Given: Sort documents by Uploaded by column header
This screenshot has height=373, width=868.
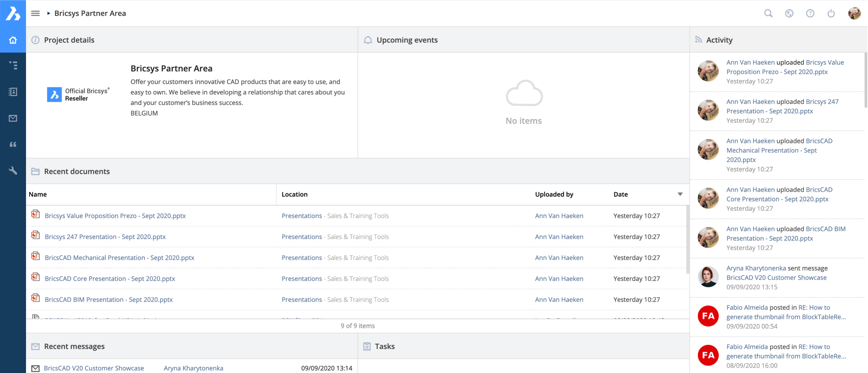Looking at the screenshot, I should (x=554, y=194).
